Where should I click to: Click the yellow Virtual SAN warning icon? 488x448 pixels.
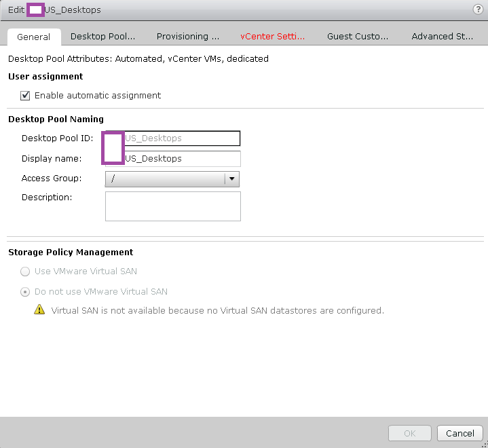pos(39,310)
